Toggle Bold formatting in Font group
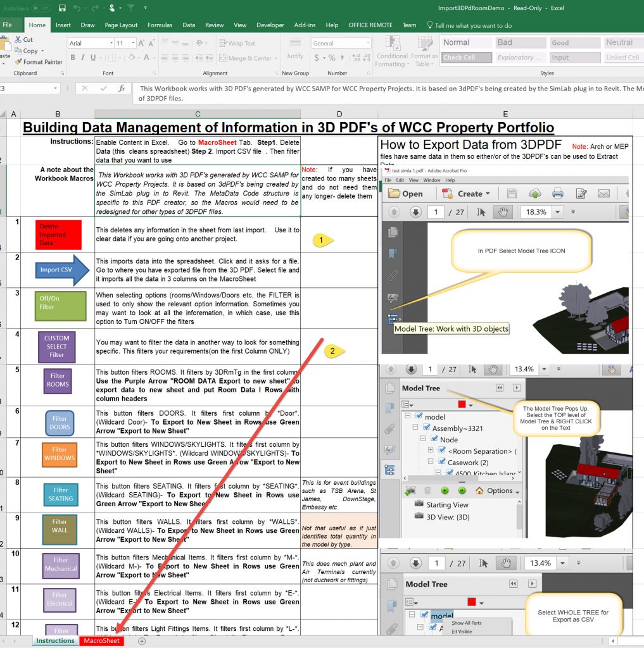 point(73,58)
